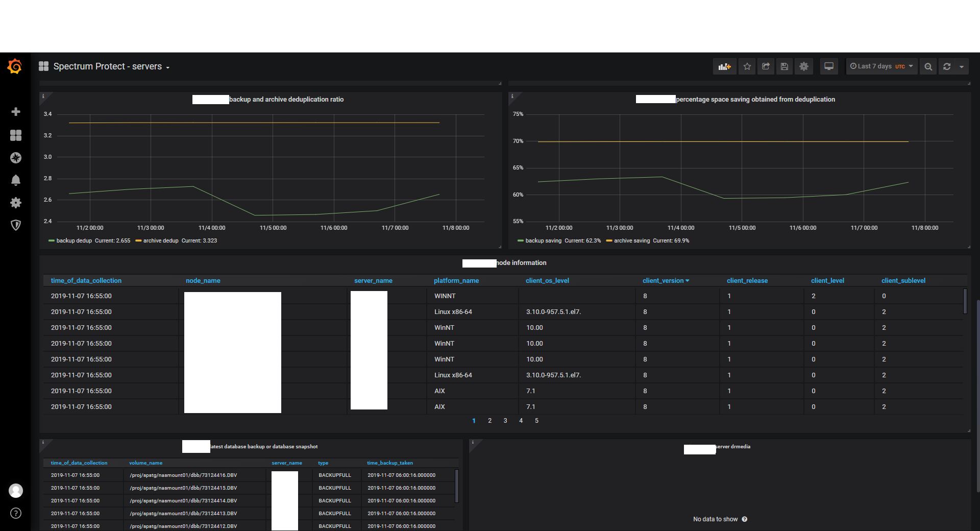Sort node table by node_name
This screenshot has width=980, height=531.
[203, 281]
